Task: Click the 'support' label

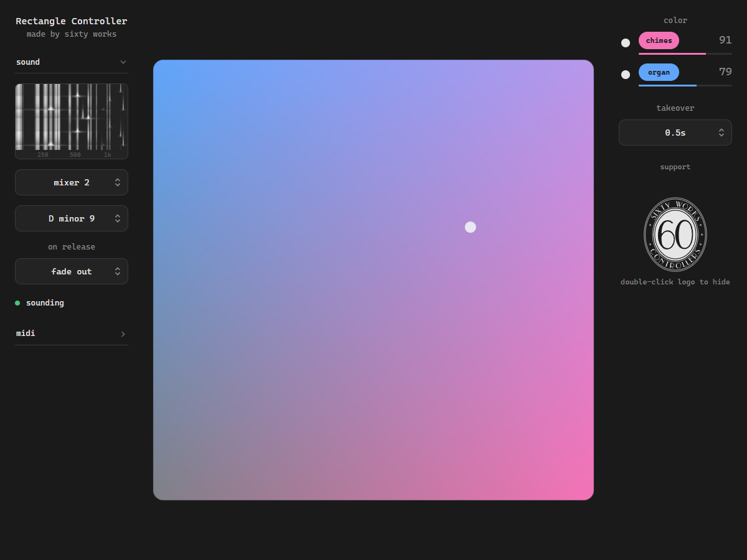Action: click(675, 167)
